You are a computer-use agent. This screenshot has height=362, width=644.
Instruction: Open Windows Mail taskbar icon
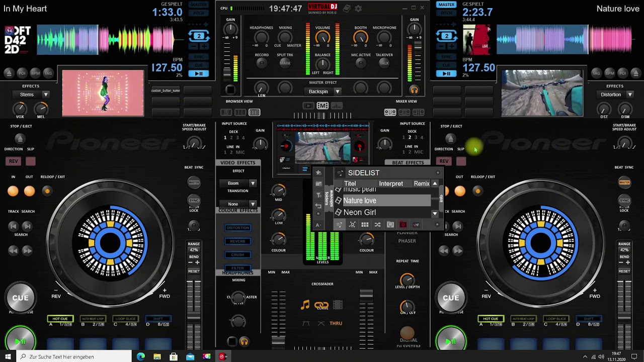[190, 356]
